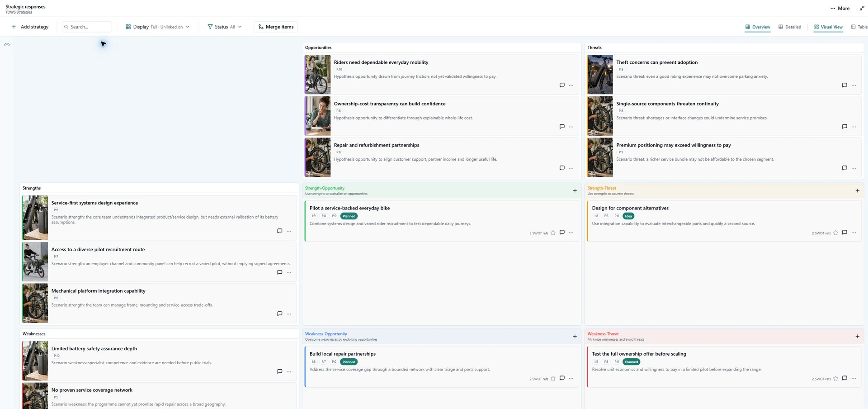Open comments on Limited battery safety assurance
Viewport: 868px width, 409px height.
279,371
